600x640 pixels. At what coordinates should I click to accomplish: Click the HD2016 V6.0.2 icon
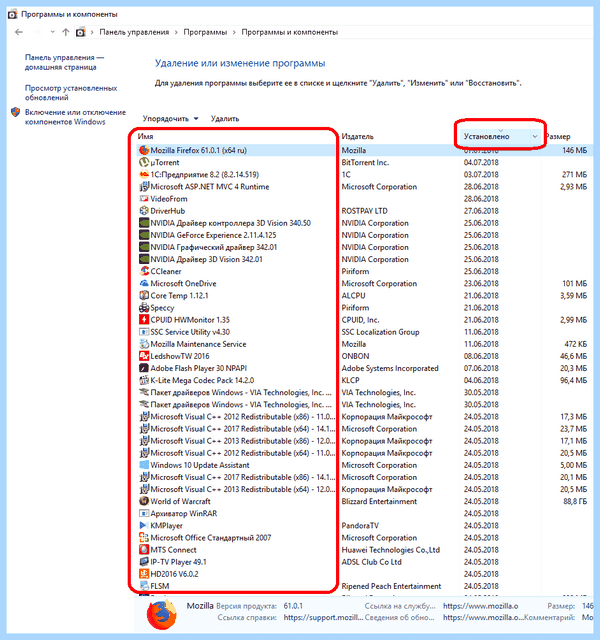[x=144, y=574]
